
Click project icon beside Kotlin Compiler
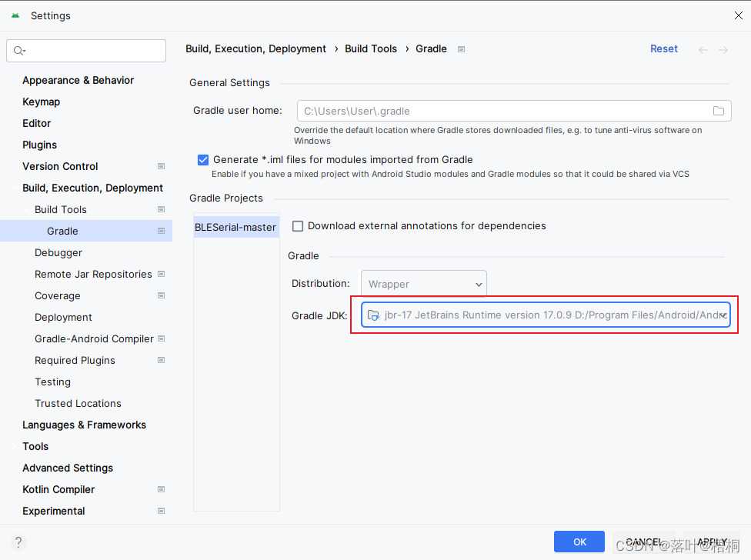(162, 490)
